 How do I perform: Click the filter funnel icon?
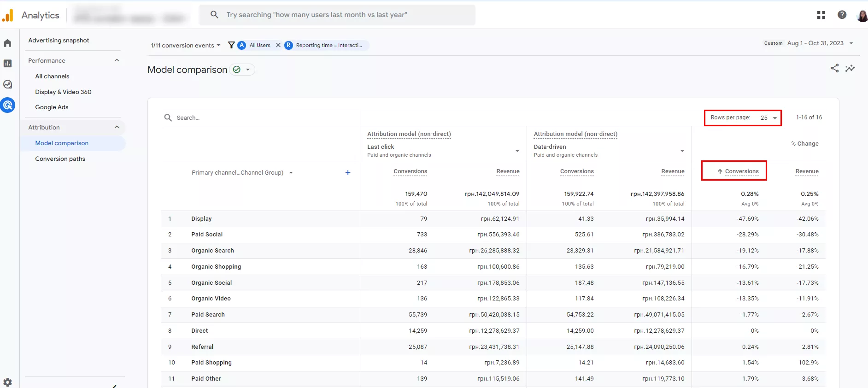[231, 45]
